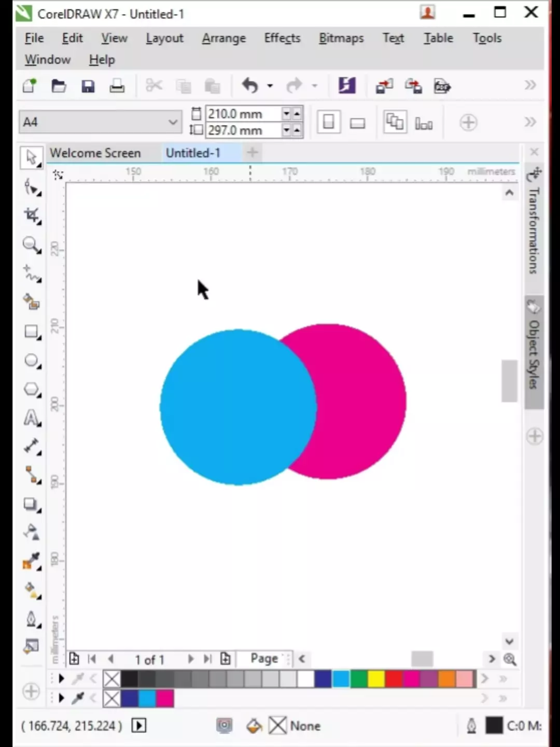Open the Transformations docker
Screen dimensions: 560x747
point(534,223)
